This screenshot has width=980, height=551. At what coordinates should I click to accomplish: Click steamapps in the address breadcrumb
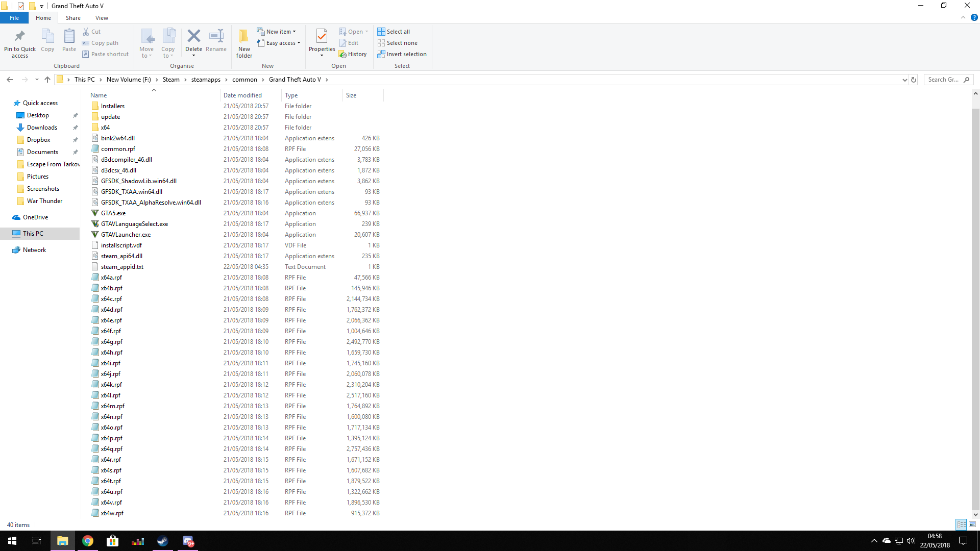point(206,80)
